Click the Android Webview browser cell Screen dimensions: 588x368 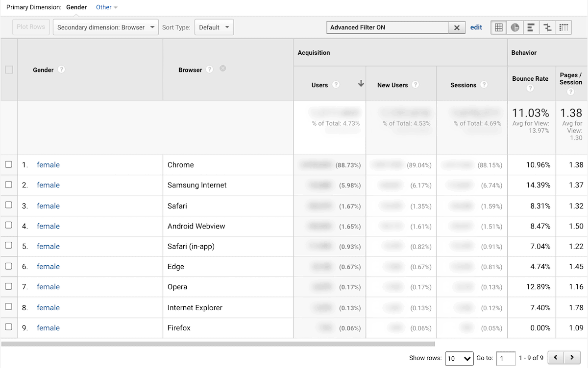tap(196, 226)
